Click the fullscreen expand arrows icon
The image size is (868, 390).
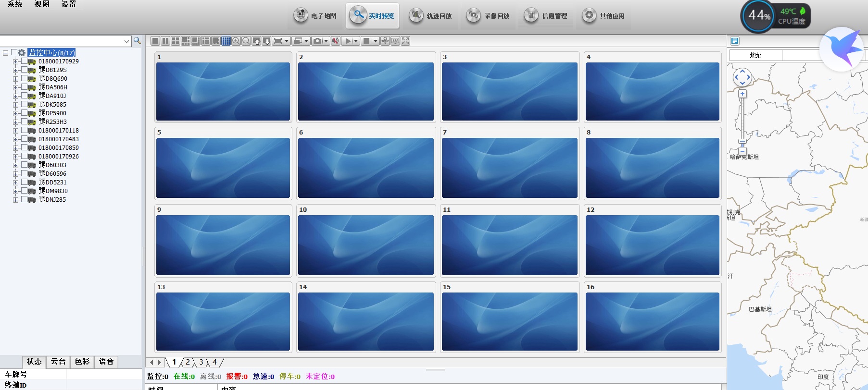click(x=405, y=41)
